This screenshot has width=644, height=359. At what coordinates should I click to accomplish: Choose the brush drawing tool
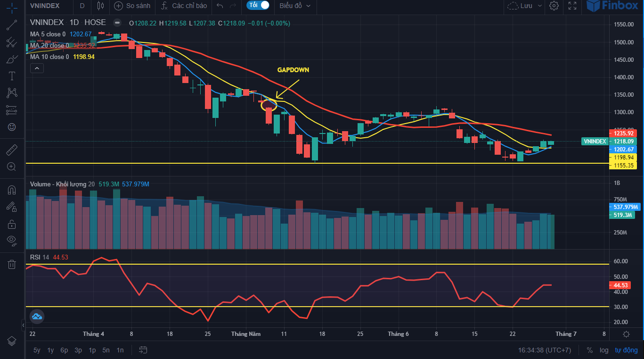coord(12,59)
